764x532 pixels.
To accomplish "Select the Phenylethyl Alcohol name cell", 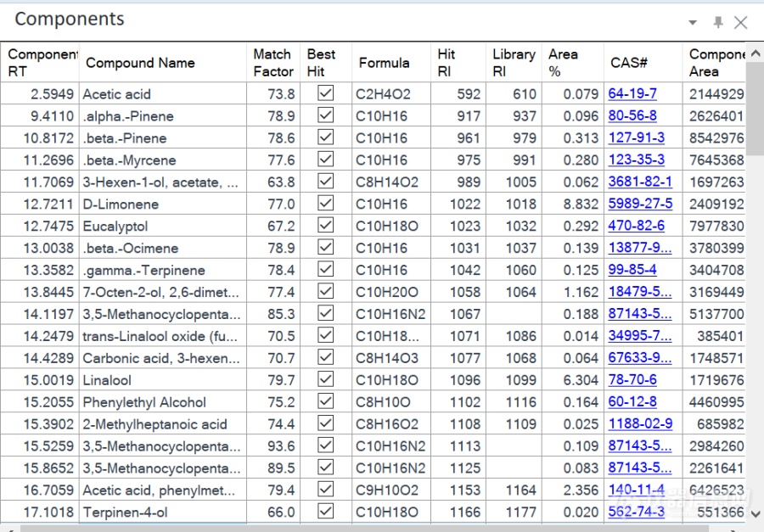I will click(163, 401).
